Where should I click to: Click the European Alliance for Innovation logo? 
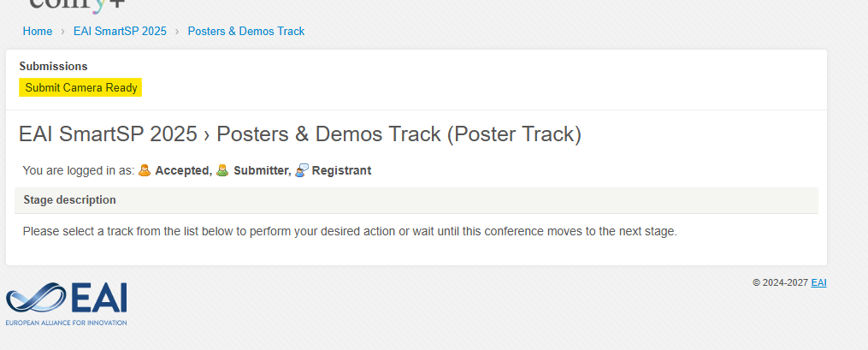pos(67,304)
